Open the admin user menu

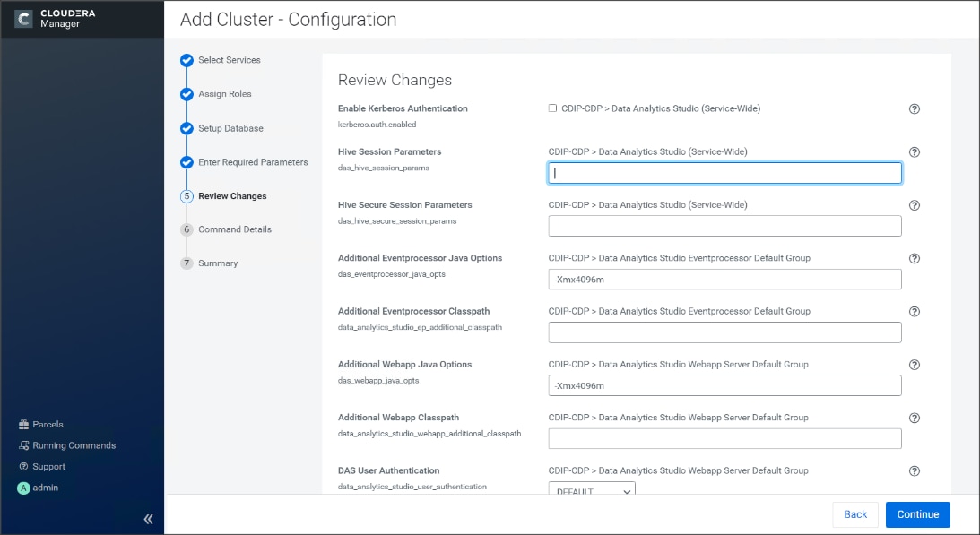(x=45, y=488)
